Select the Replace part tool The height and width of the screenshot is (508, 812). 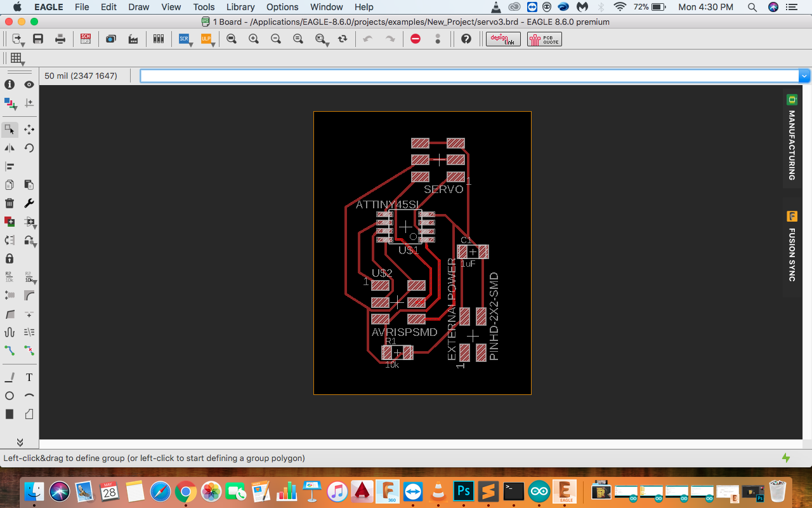tap(10, 240)
